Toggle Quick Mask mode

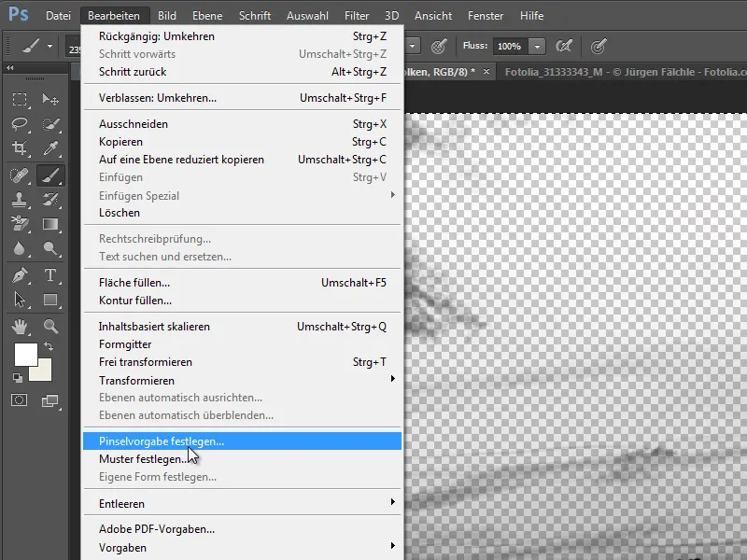click(20, 400)
